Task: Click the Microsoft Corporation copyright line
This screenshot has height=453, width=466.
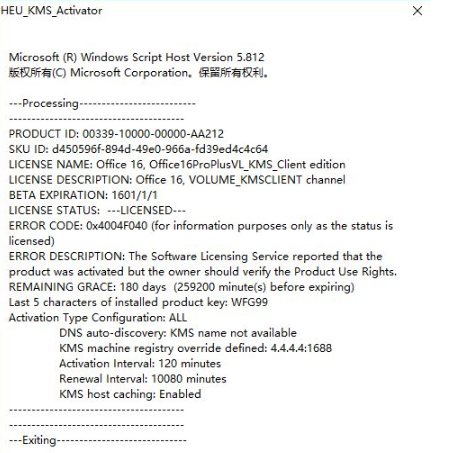Action: point(139,72)
